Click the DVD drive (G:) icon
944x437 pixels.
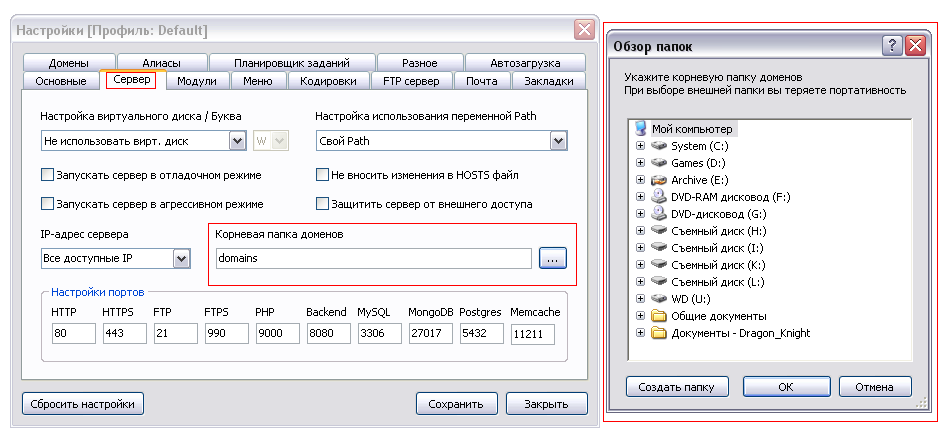(658, 214)
